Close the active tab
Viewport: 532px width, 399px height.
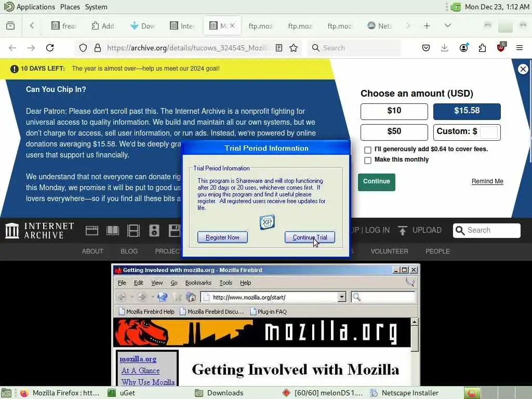(x=232, y=26)
